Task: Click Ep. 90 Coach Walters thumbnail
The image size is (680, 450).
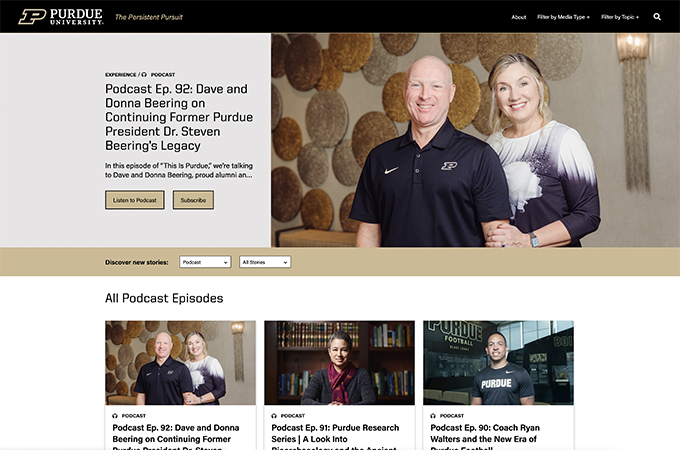Action: 498,363
